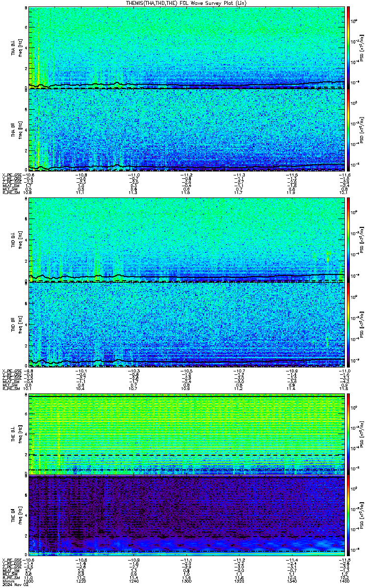Click the '1300' time tick label
This screenshot has height=588, width=368.
pyautogui.click(x=186, y=582)
